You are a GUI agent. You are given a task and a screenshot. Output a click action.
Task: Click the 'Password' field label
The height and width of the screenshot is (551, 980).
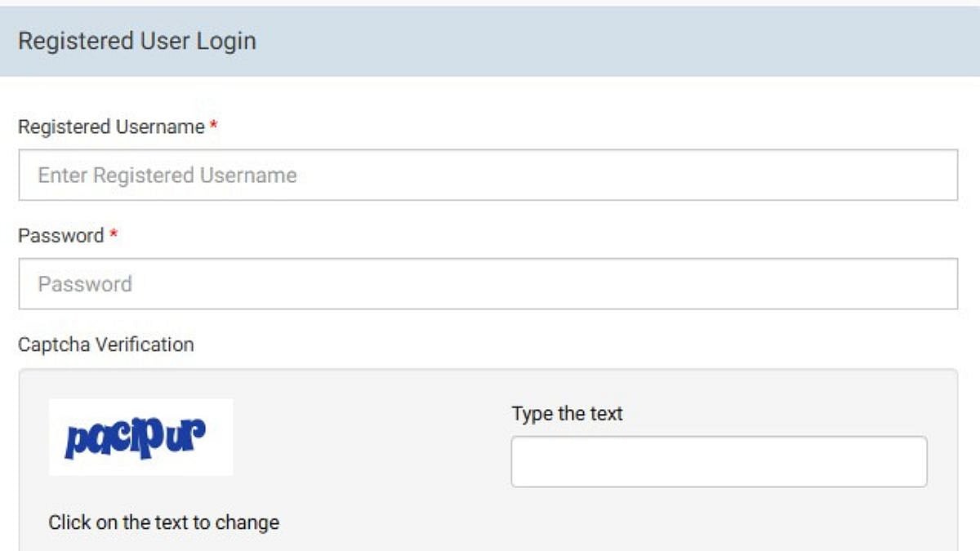tap(60, 236)
